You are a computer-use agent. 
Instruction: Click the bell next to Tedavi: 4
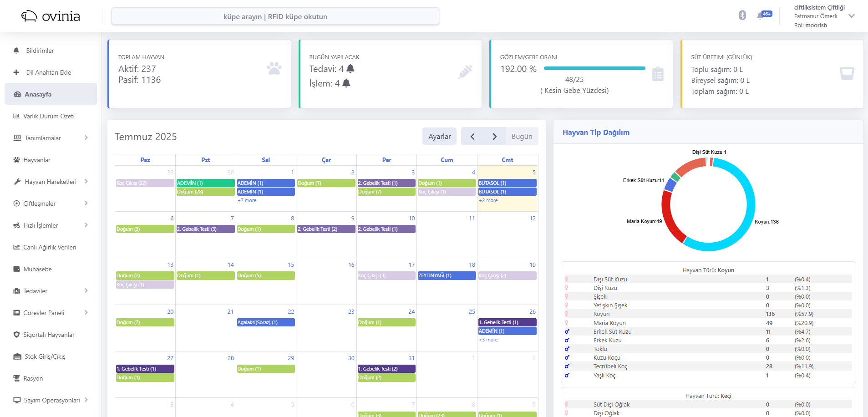(350, 69)
